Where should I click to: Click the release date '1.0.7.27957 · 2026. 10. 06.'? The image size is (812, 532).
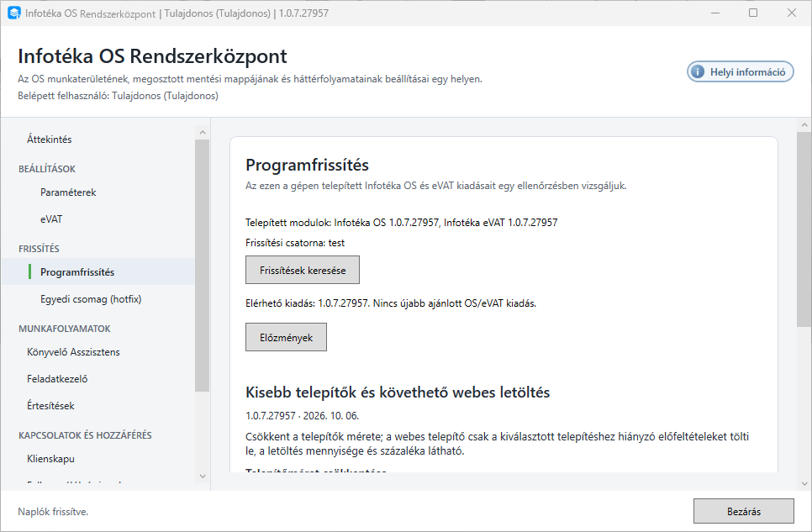[302, 415]
